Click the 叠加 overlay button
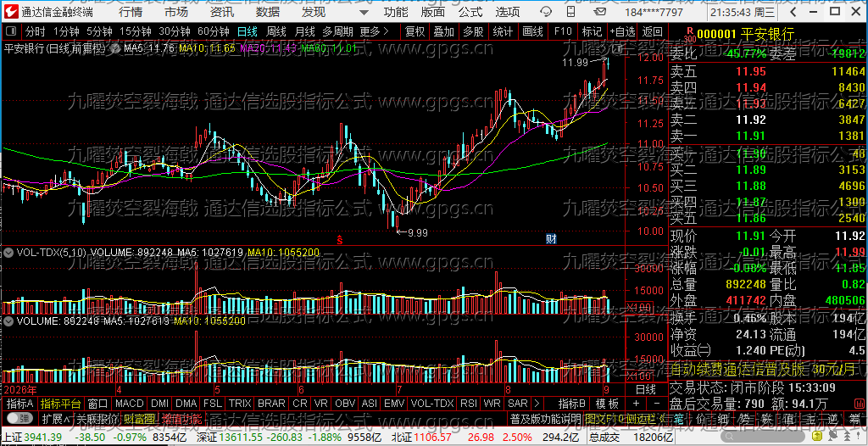Screen dimensions: 868x446 444,32
